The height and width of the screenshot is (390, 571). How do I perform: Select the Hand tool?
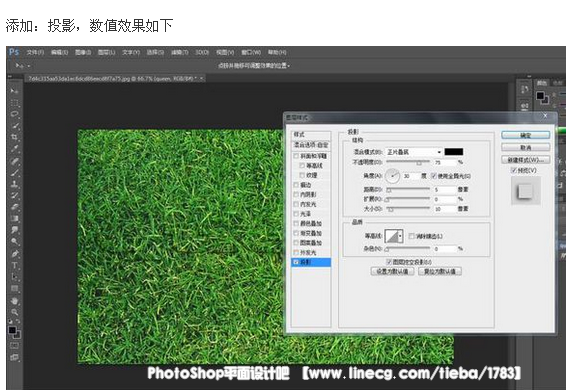click(14, 301)
